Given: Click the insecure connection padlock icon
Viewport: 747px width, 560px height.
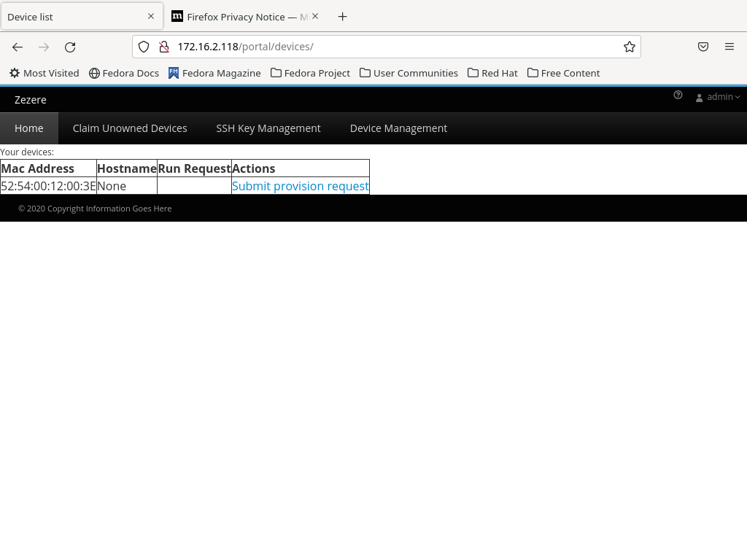Looking at the screenshot, I should pos(164,47).
